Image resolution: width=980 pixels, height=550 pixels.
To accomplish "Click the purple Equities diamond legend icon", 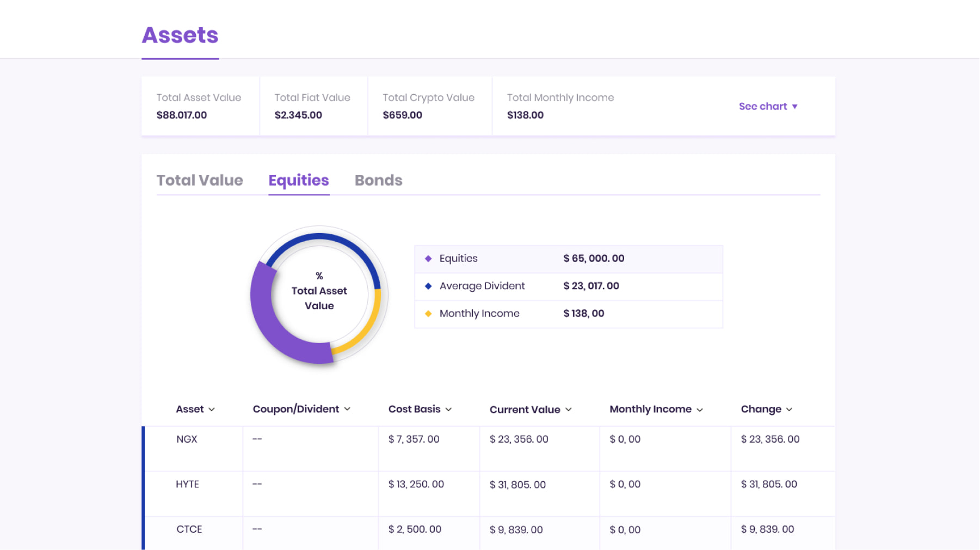I will pos(428,259).
